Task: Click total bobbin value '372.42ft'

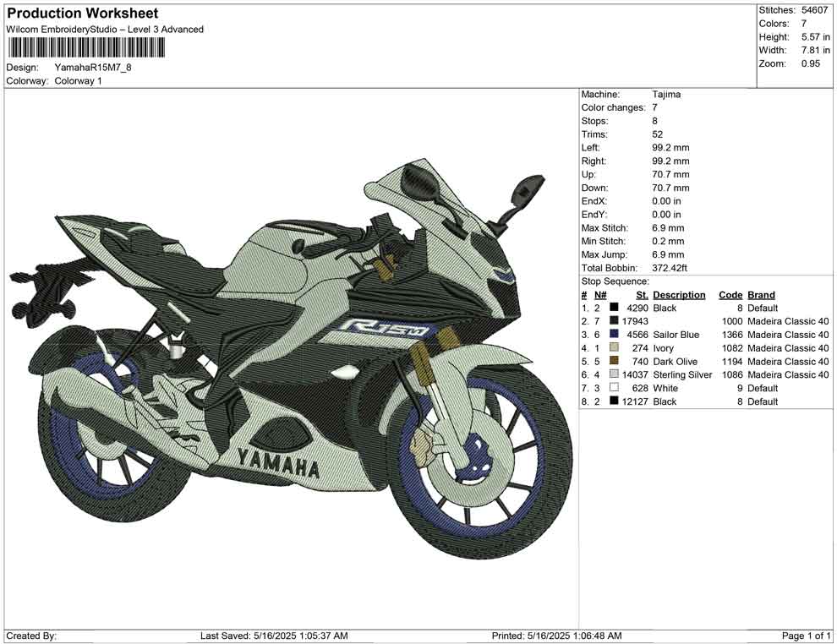Action: (670, 268)
